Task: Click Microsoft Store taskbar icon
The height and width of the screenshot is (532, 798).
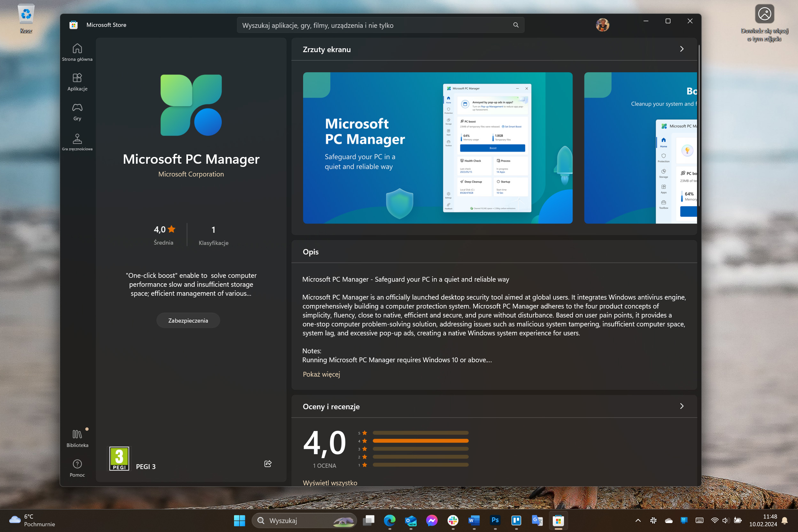Action: (x=558, y=520)
